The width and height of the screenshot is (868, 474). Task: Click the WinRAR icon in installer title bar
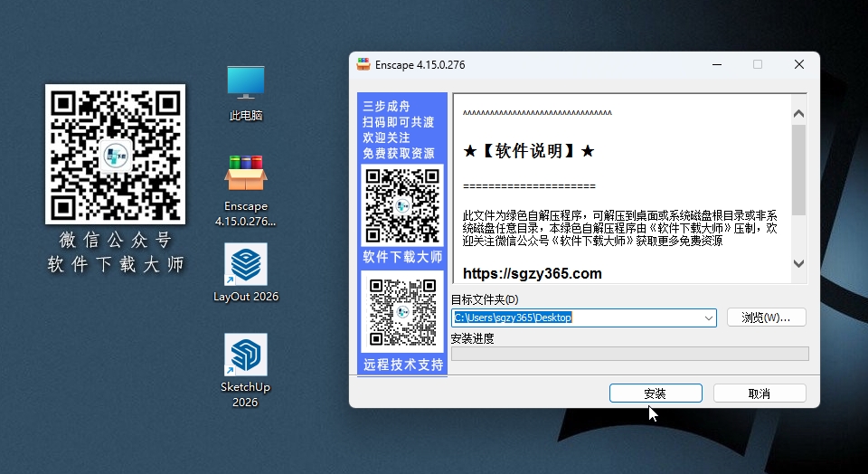click(363, 64)
